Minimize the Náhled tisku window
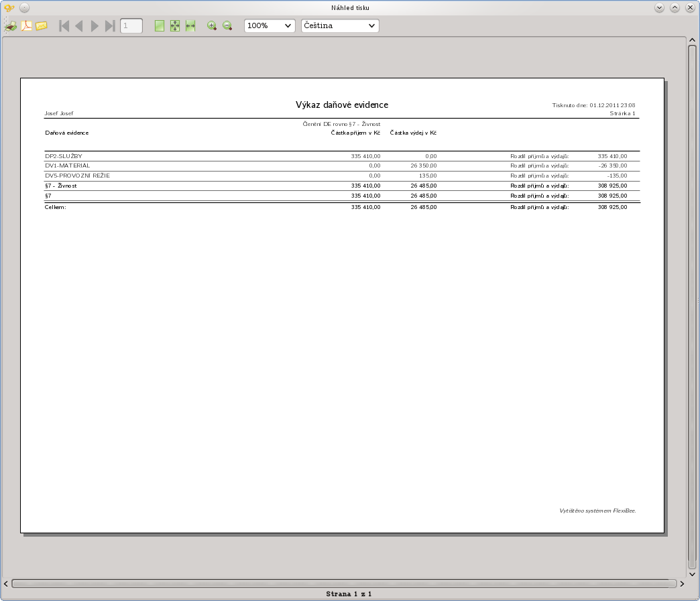700x601 pixels. coord(659,7)
